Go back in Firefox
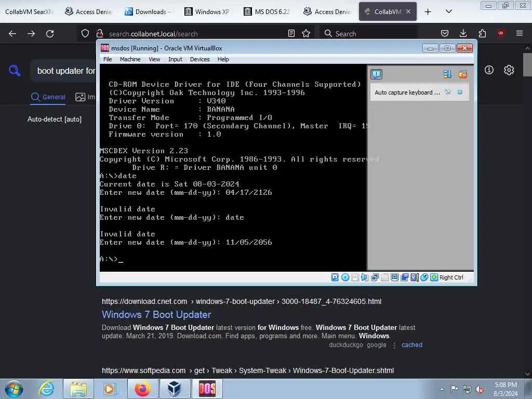Screen dimensions: 532x399 12,34
